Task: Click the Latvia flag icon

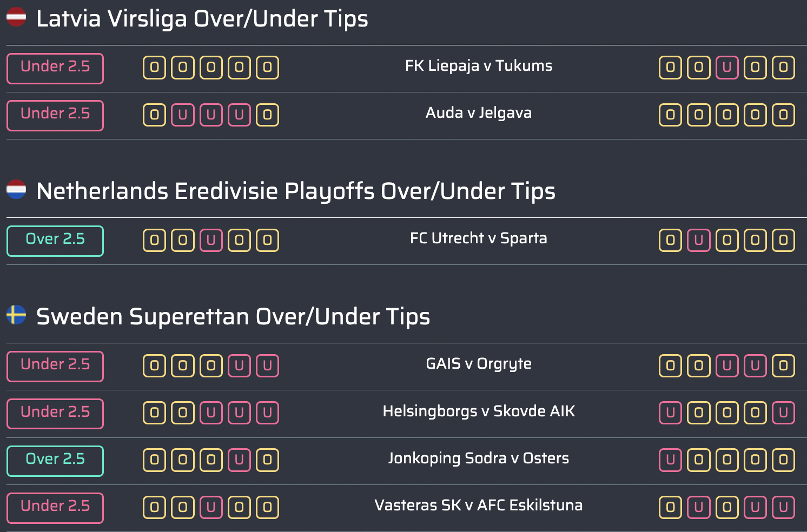Action: coord(16,17)
